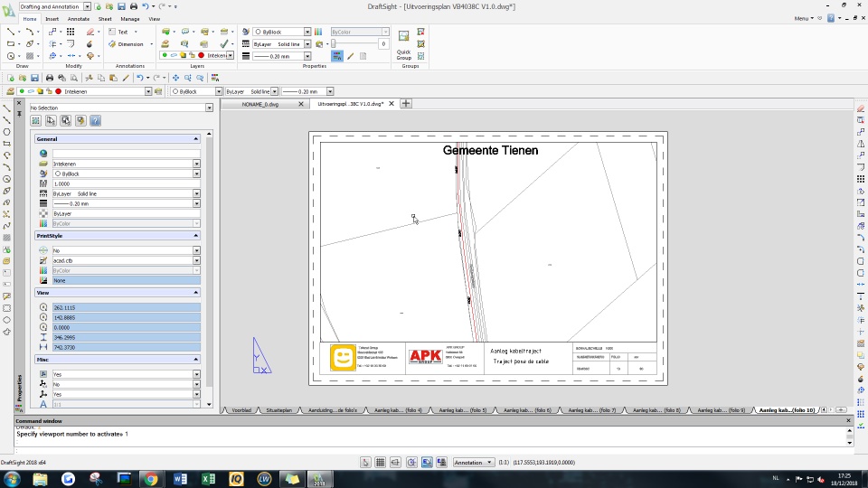Collapse the General properties section
Viewport: 868px width, 488px height.
click(196, 139)
